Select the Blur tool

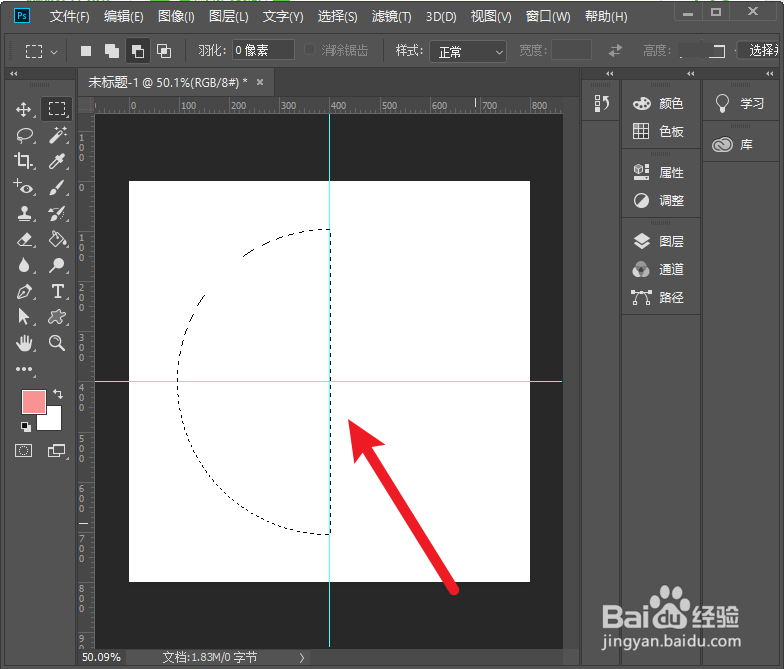point(24,265)
